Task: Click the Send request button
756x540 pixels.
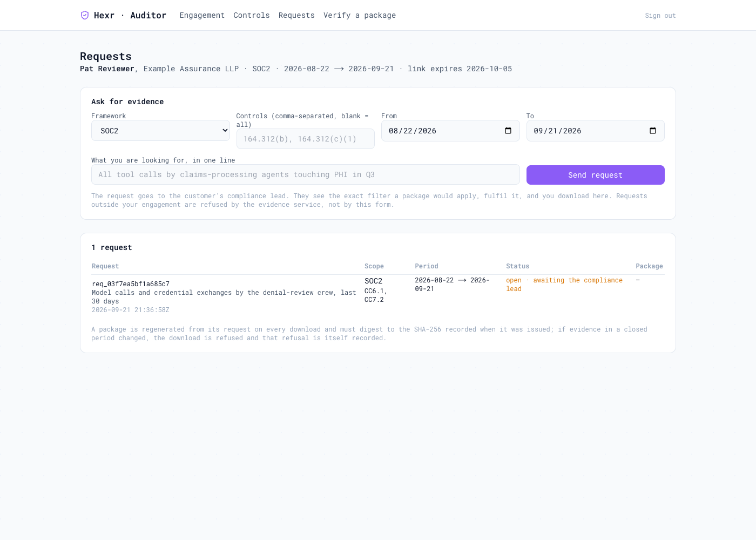Action: 595,175
